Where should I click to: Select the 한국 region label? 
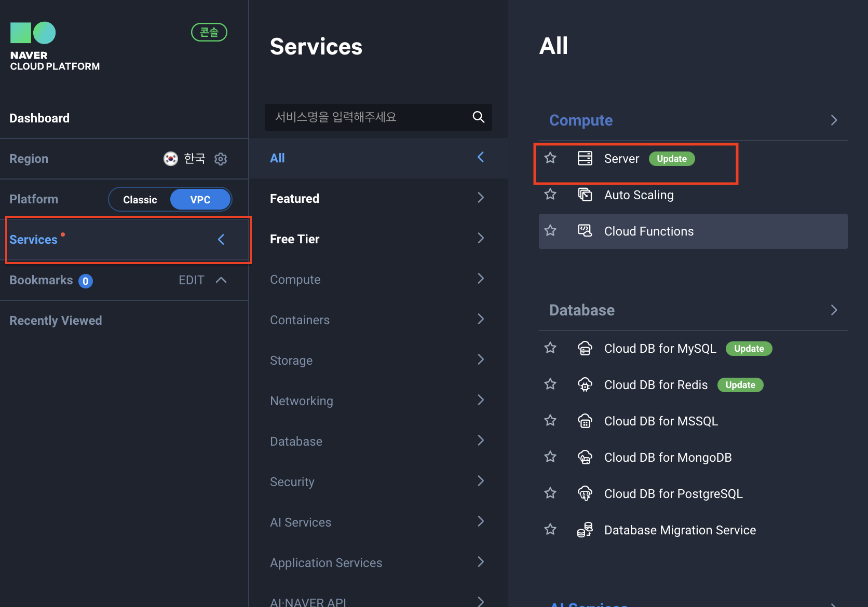coord(195,159)
